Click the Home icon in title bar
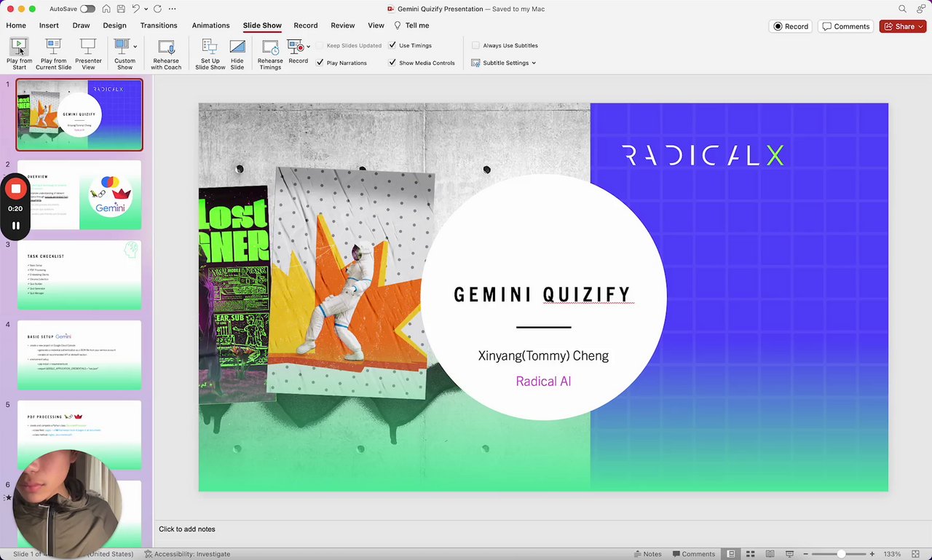Image resolution: width=932 pixels, height=560 pixels. [x=106, y=9]
